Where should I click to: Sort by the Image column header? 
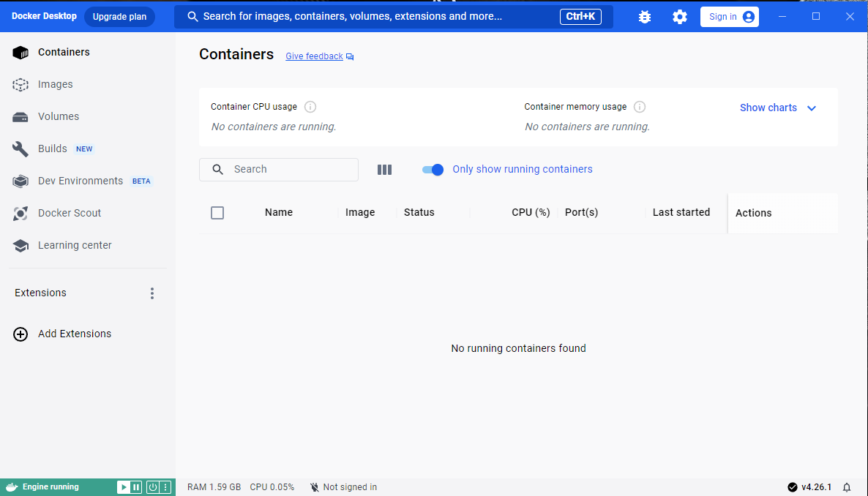pyautogui.click(x=360, y=213)
